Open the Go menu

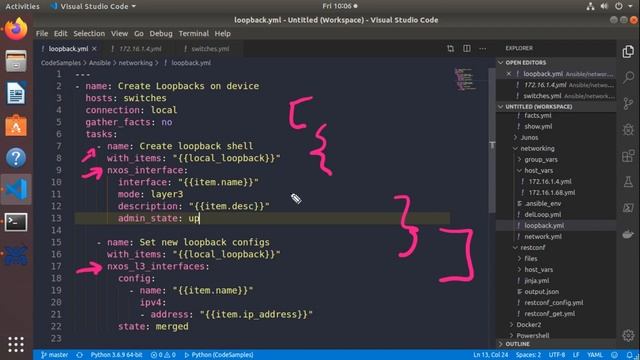tap(139, 33)
